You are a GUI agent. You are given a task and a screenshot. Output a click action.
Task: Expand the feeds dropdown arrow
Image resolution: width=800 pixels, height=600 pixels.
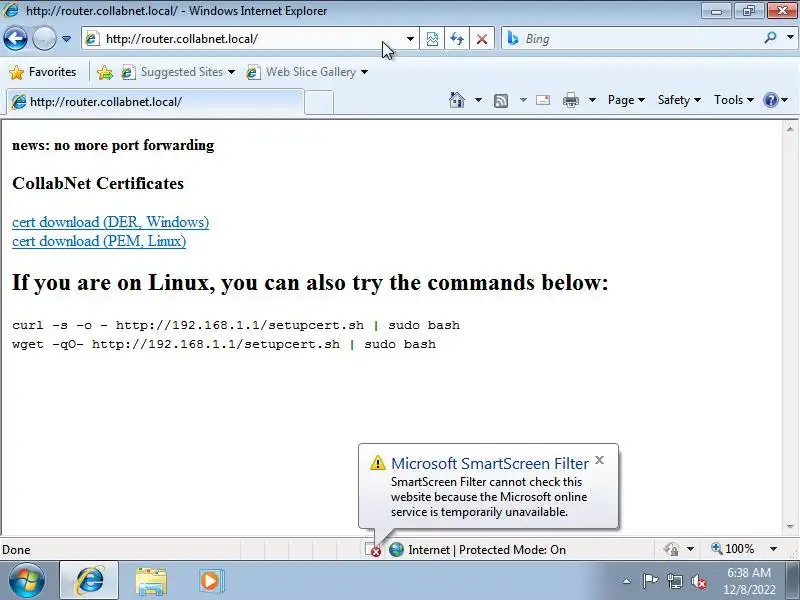[523, 100]
